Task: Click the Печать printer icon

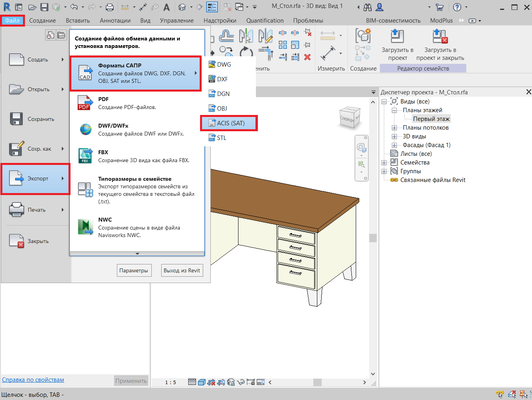Action: 17,210
